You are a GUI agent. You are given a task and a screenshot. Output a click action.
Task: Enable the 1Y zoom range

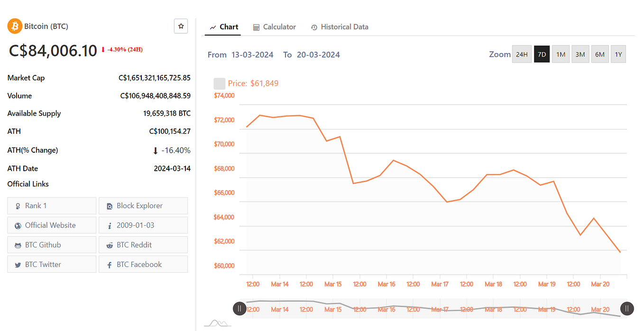618,54
